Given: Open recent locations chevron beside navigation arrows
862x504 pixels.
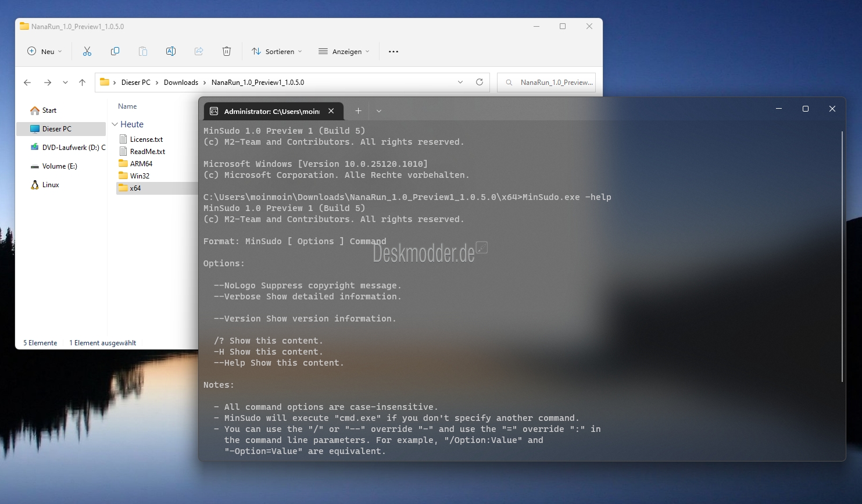Looking at the screenshot, I should pyautogui.click(x=65, y=83).
